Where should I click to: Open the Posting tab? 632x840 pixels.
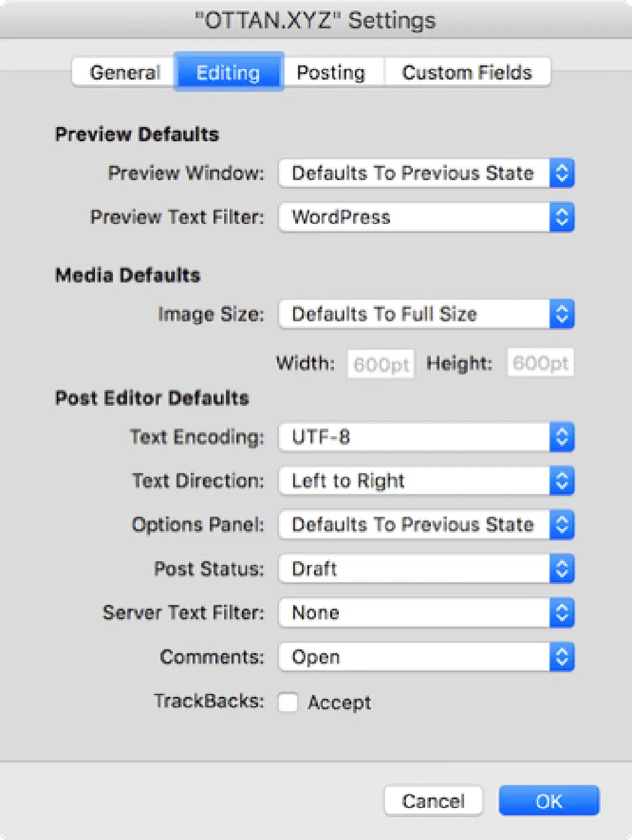(331, 73)
